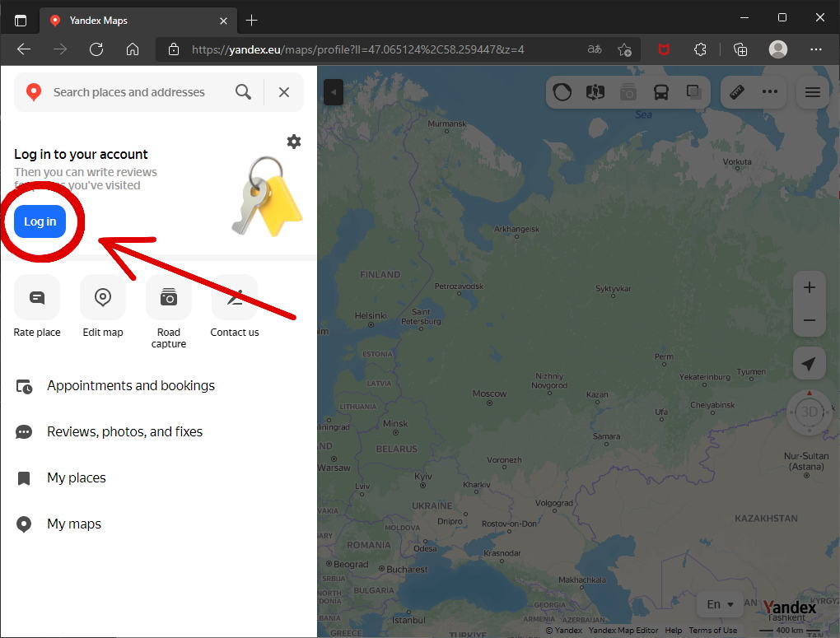840x638 pixels.
Task: Open Reviews, photos, and fixes
Action: pyautogui.click(x=159, y=431)
